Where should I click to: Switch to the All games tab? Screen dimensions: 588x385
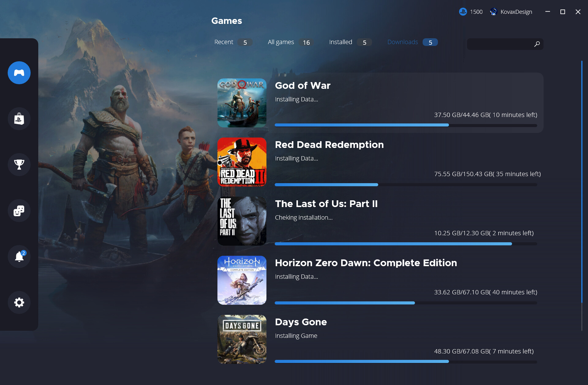coord(281,42)
